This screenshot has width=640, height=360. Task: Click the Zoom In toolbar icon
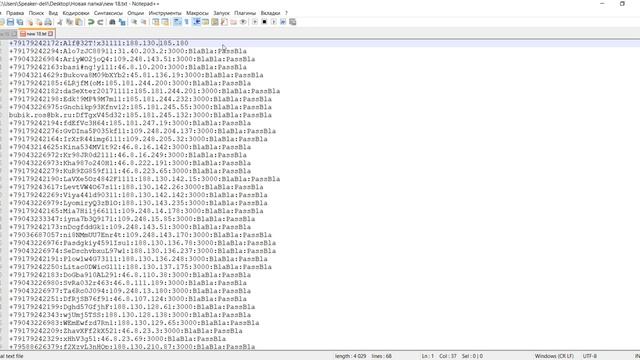coord(134,22)
